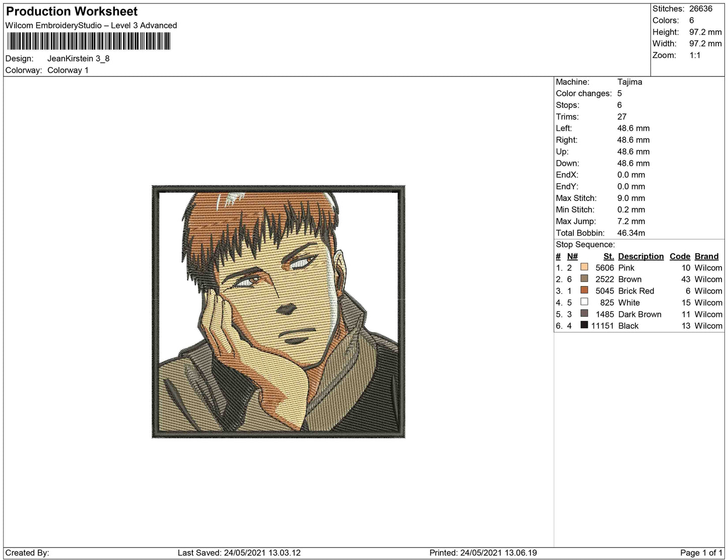
Task: Click the 'Description' column header
Action: pos(641,256)
